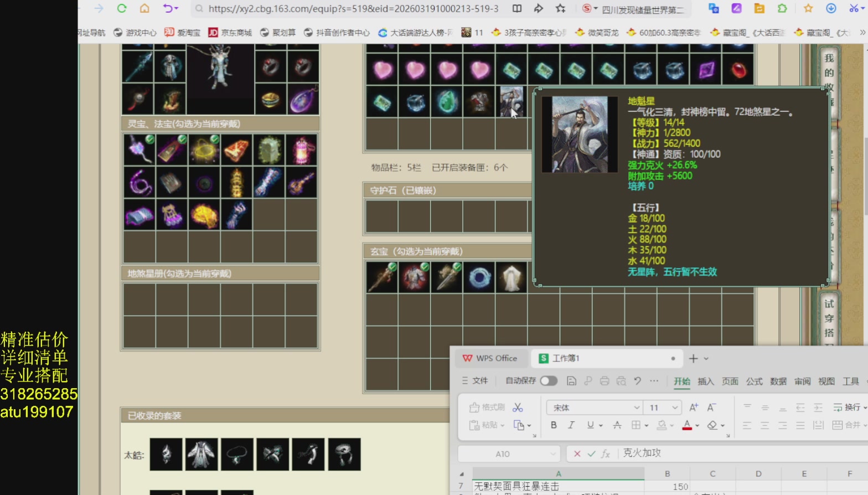Image resolution: width=868 pixels, height=495 pixels.
Task: Expand the A10 cell name box dropdown
Action: [x=552, y=454]
